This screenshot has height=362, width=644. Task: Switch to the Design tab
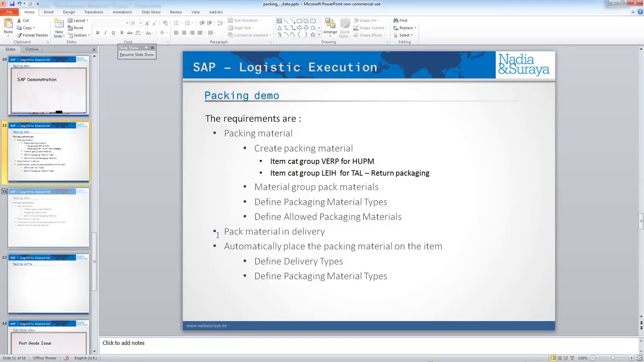click(x=69, y=12)
